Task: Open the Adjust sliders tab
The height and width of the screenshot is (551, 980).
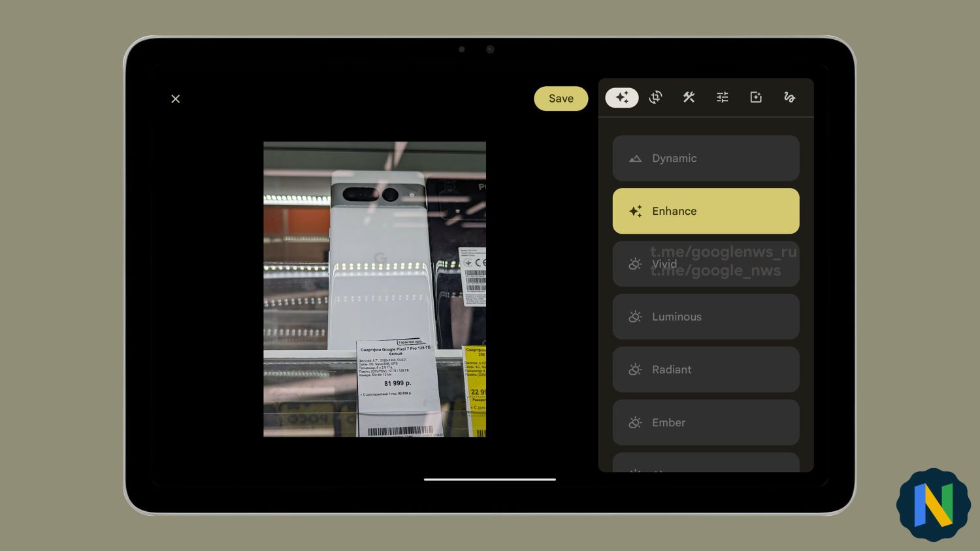Action: tap(722, 97)
